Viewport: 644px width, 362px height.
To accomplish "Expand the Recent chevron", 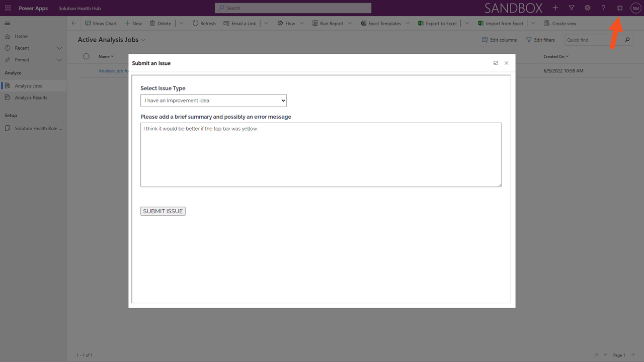I will (59, 48).
